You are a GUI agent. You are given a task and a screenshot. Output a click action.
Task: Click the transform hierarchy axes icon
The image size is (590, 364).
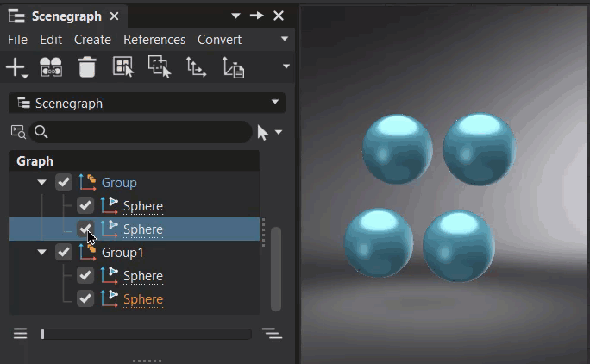click(196, 67)
